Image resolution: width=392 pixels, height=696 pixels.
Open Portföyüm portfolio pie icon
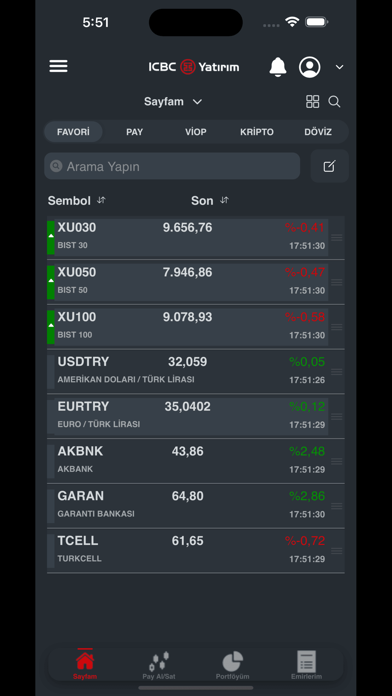pos(233,665)
